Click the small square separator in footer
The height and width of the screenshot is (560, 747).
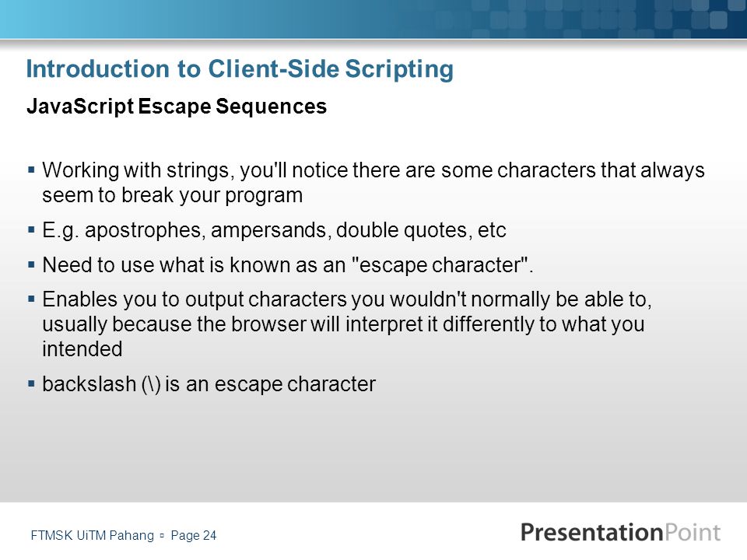(162, 536)
